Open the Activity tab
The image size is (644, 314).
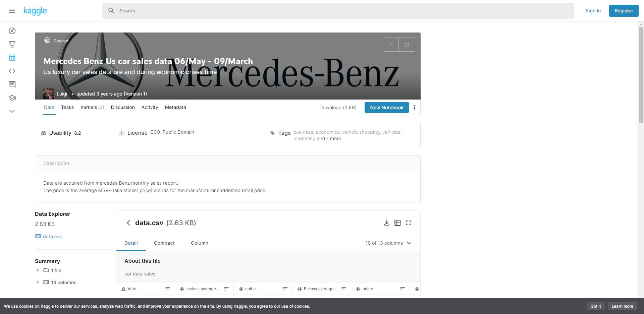point(150,107)
